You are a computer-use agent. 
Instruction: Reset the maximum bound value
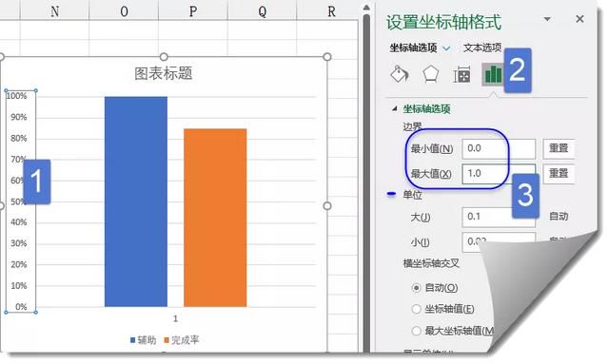559,174
